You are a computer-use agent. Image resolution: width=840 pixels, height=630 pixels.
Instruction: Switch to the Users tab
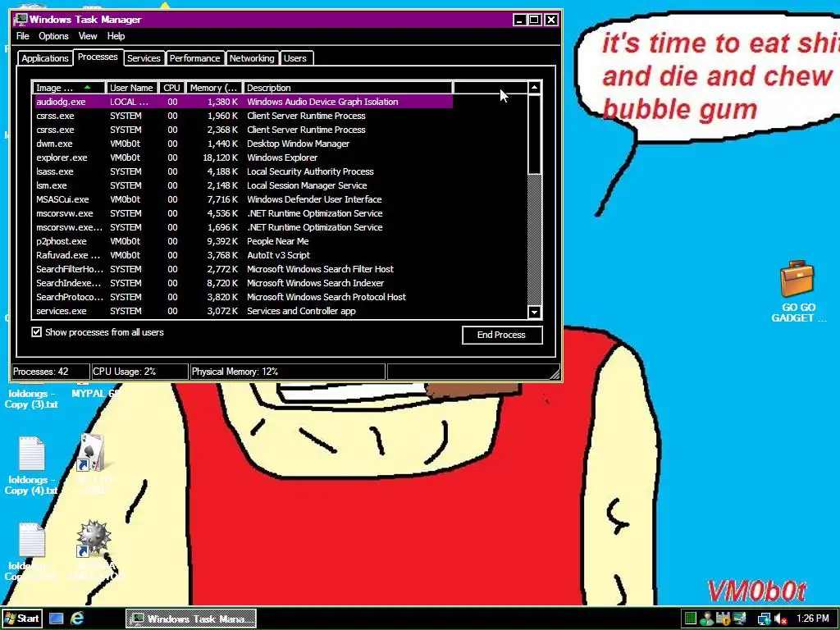click(295, 58)
